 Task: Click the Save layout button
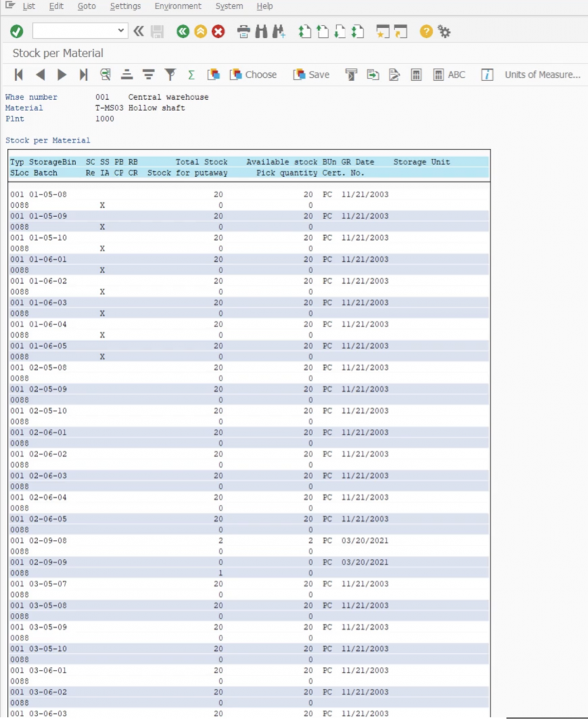pyautogui.click(x=312, y=74)
